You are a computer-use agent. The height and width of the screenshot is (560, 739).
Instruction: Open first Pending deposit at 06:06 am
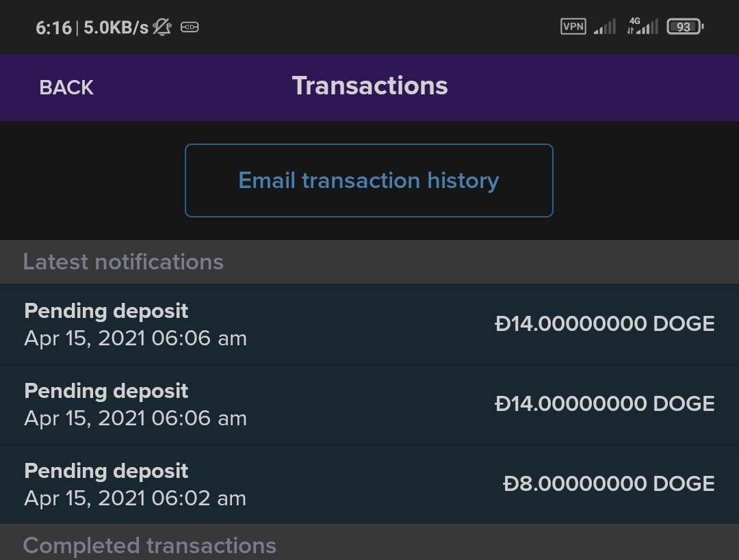(x=369, y=324)
